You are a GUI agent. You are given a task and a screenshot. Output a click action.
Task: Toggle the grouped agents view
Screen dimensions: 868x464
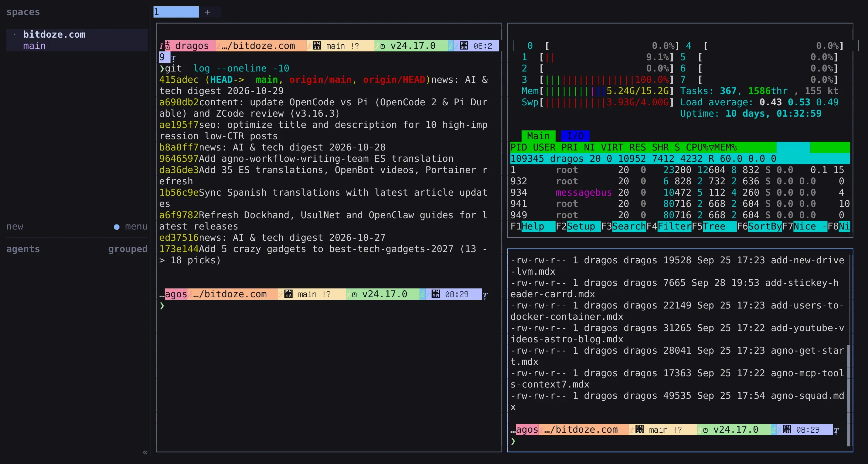128,249
